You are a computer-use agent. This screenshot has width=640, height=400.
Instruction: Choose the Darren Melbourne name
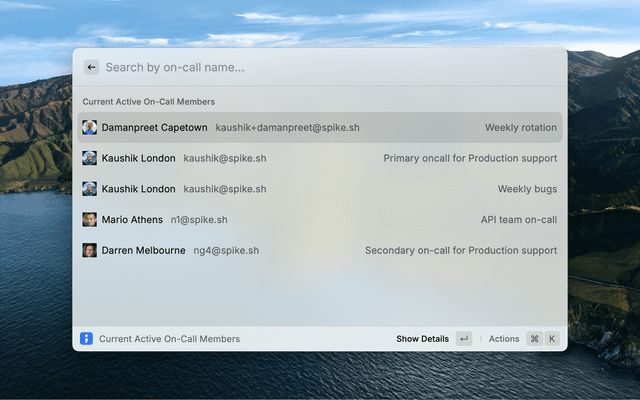tap(143, 251)
